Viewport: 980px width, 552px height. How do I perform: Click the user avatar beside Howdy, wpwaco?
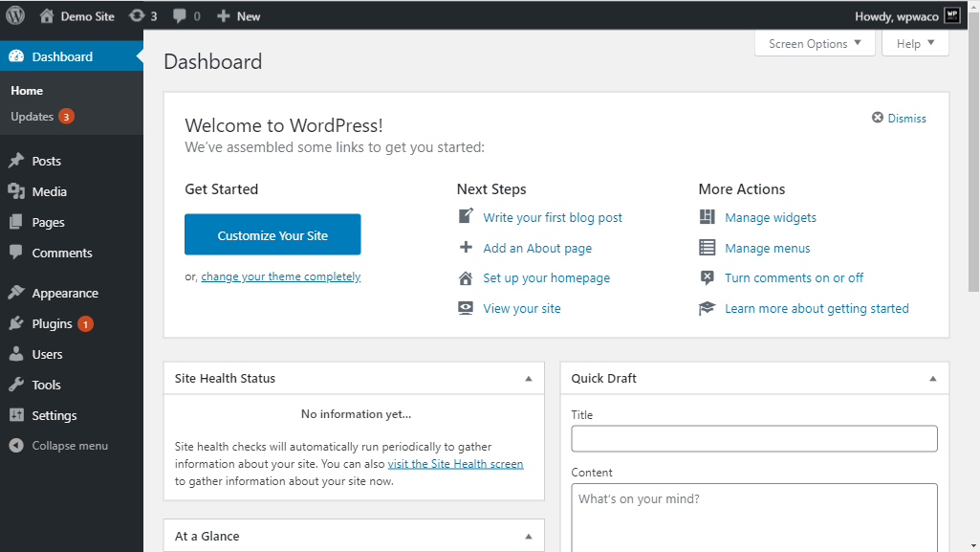pos(952,15)
